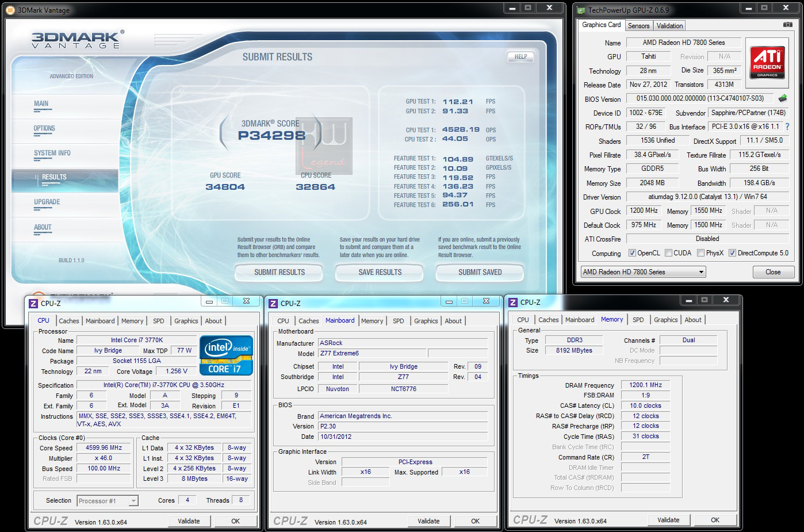Viewport: 804px width, 532px height.
Task: Click the Bus Interface question mark icon
Action: pyautogui.click(x=787, y=127)
